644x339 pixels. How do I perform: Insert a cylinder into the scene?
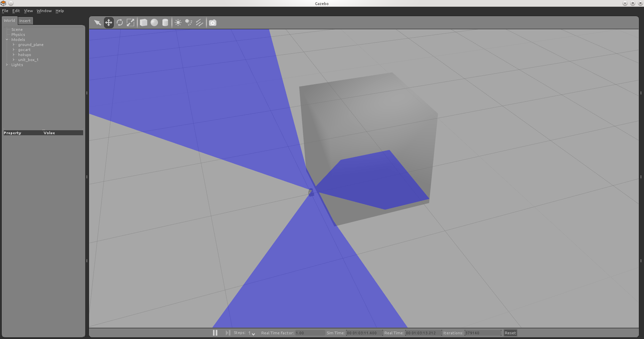(165, 22)
